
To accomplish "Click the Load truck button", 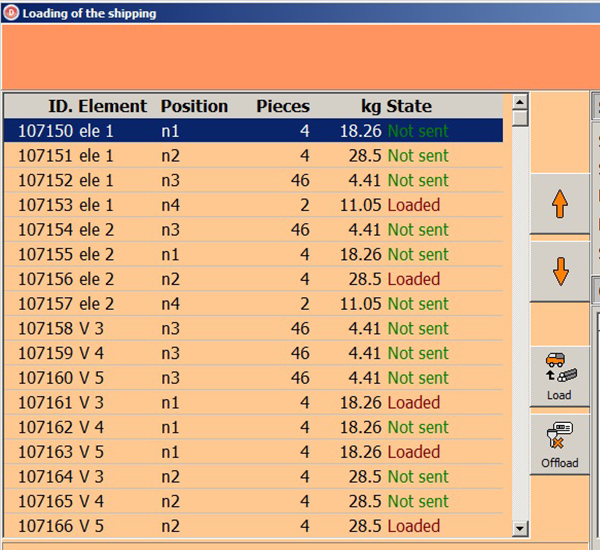I will (559, 377).
